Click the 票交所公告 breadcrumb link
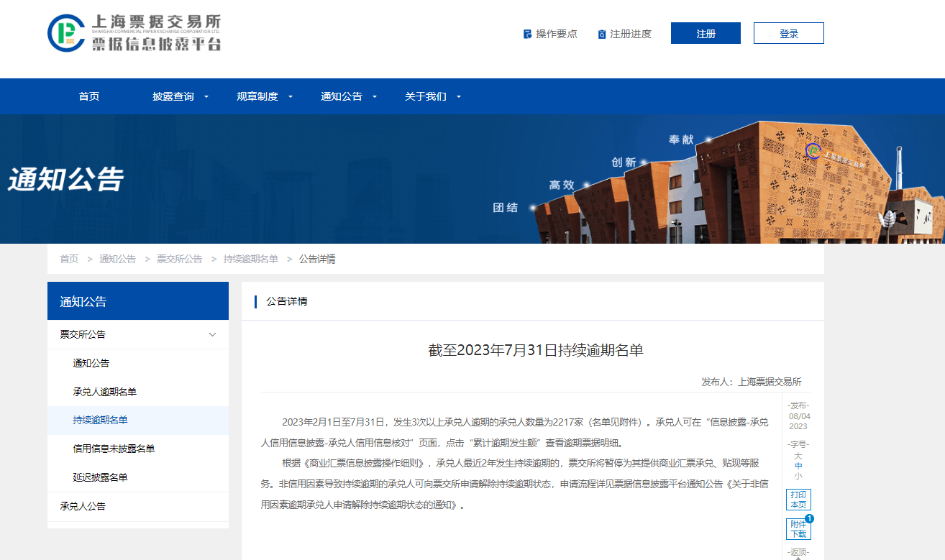Viewport: 945px width, 560px height. pyautogui.click(x=180, y=259)
